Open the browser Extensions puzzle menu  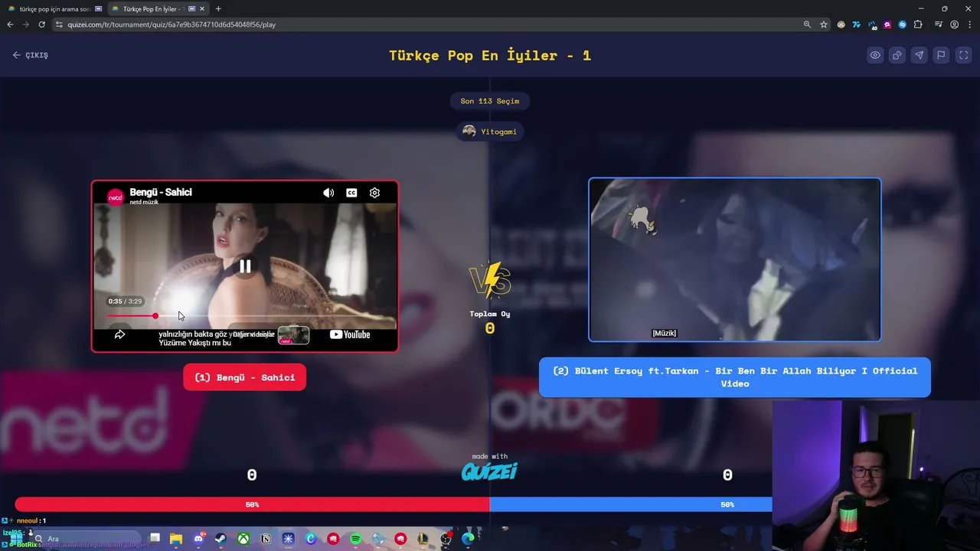pos(918,24)
